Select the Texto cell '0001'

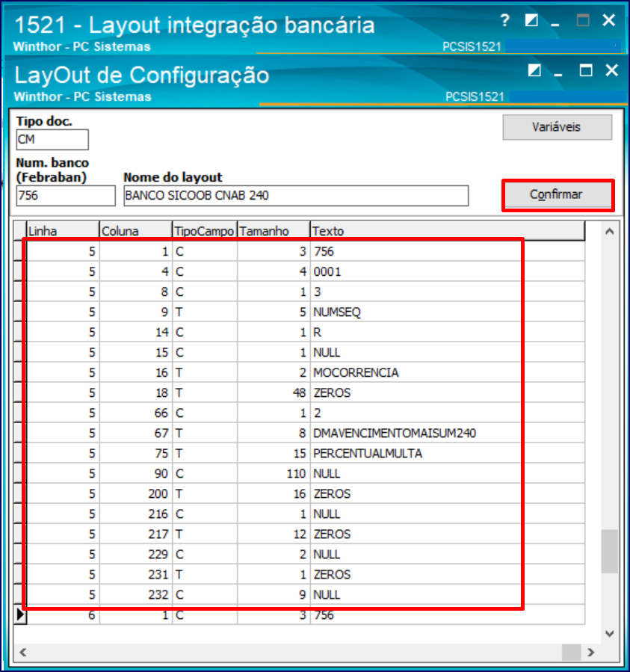click(x=448, y=271)
